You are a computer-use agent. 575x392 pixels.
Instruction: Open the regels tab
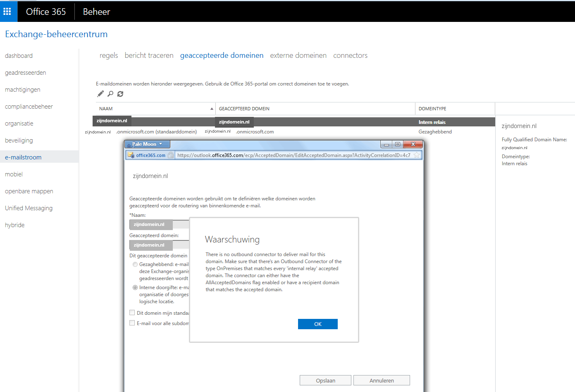[109, 55]
